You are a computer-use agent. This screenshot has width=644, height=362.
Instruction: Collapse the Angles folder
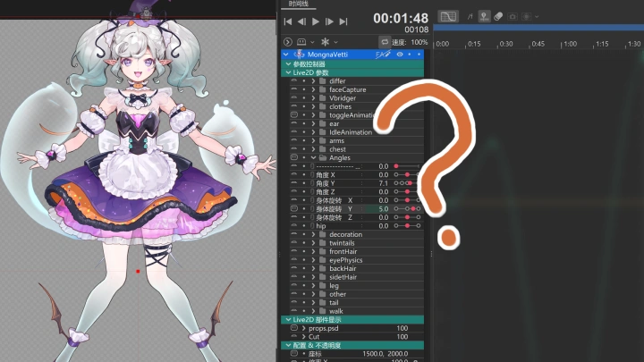tap(313, 157)
